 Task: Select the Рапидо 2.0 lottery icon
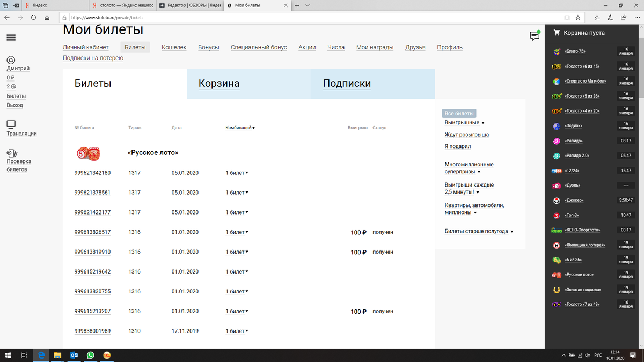click(x=557, y=156)
